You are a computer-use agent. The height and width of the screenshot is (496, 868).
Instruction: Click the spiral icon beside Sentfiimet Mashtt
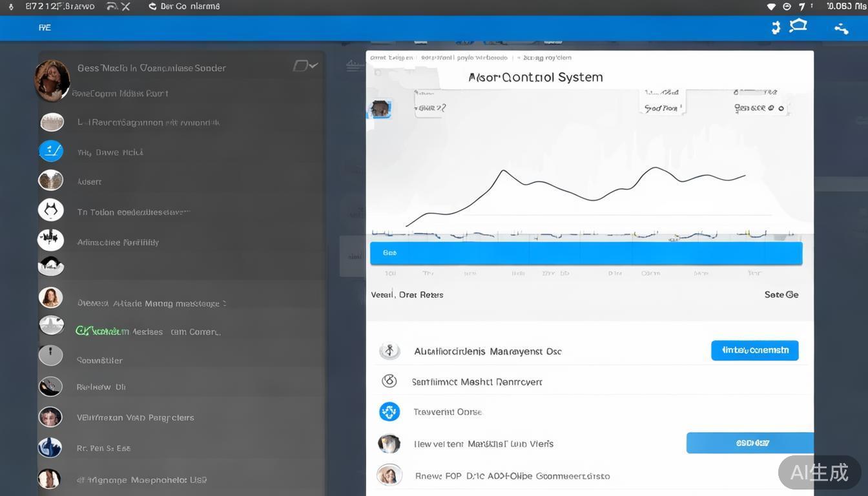[x=389, y=381]
